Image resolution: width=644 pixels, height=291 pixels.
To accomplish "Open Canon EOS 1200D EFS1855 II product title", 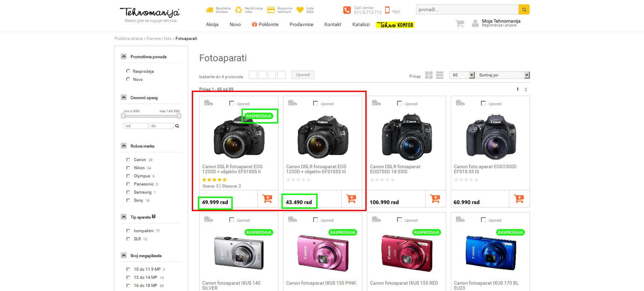I will [x=232, y=169].
